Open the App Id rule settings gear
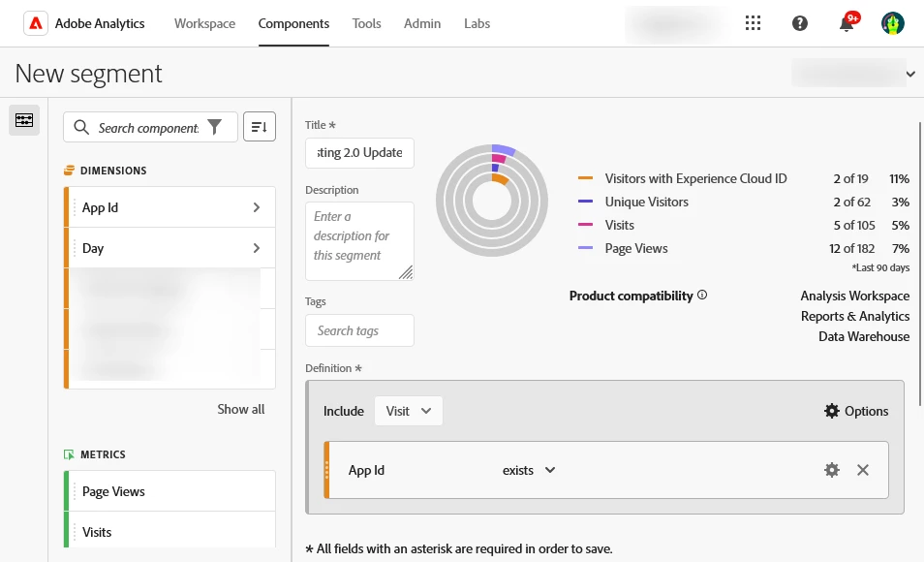Image resolution: width=924 pixels, height=562 pixels. click(x=831, y=470)
